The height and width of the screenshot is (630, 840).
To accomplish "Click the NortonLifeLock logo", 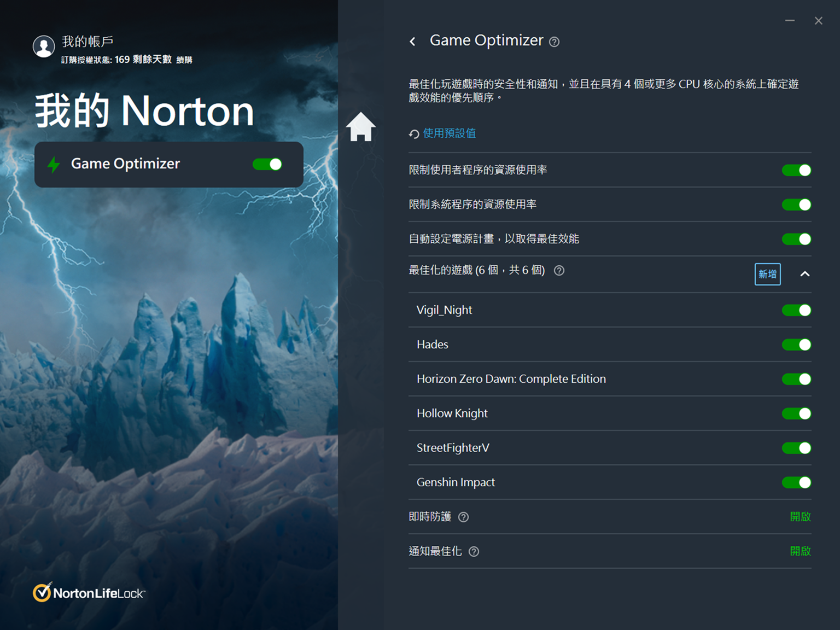I will tap(89, 593).
